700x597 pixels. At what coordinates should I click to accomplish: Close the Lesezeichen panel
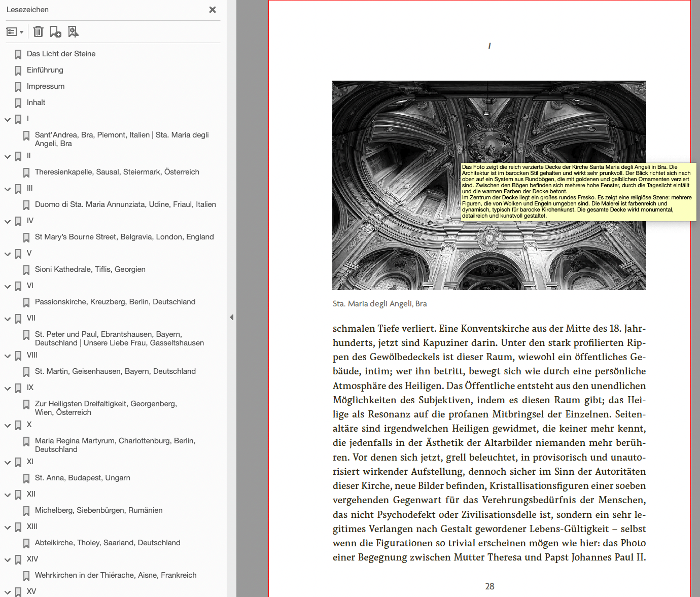pos(213,10)
